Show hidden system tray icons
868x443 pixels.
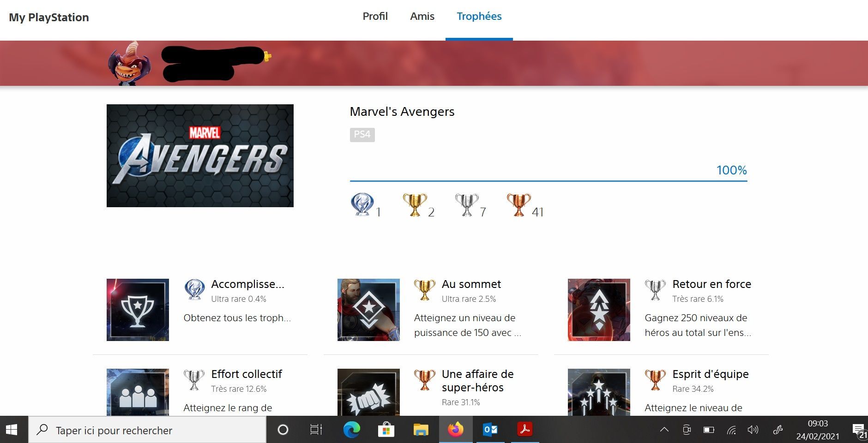664,430
